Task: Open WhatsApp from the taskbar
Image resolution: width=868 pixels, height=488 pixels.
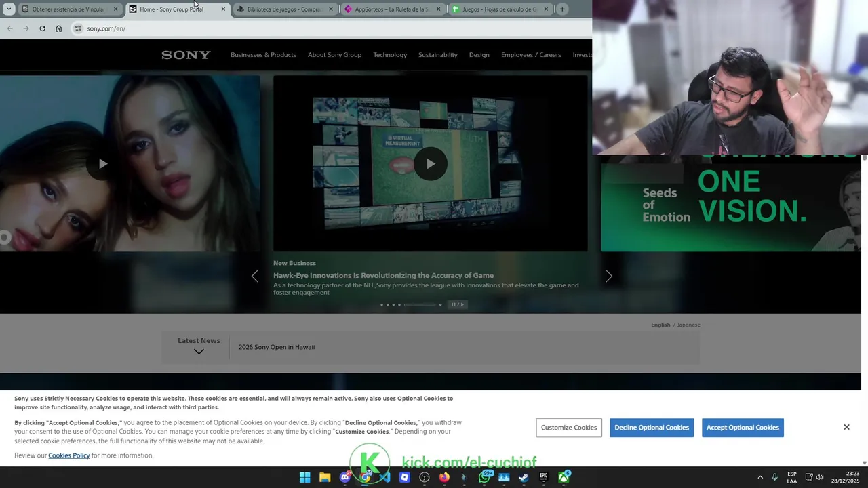Action: [x=484, y=477]
